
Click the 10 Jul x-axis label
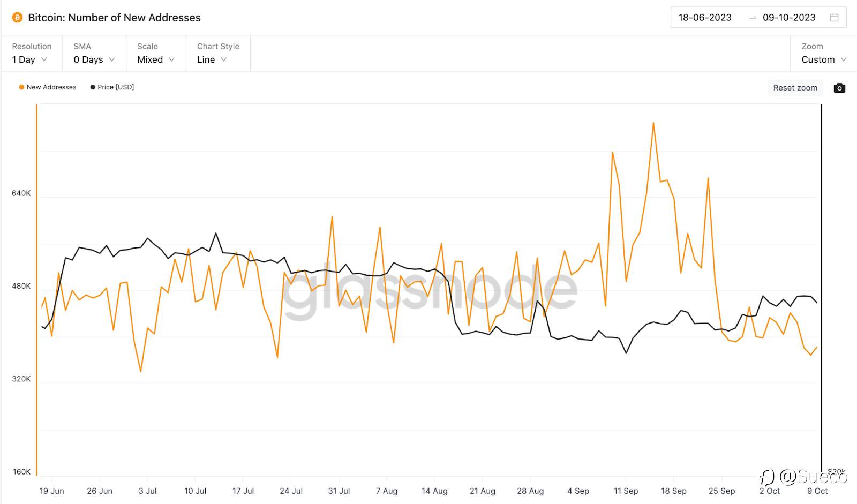pyautogui.click(x=195, y=491)
